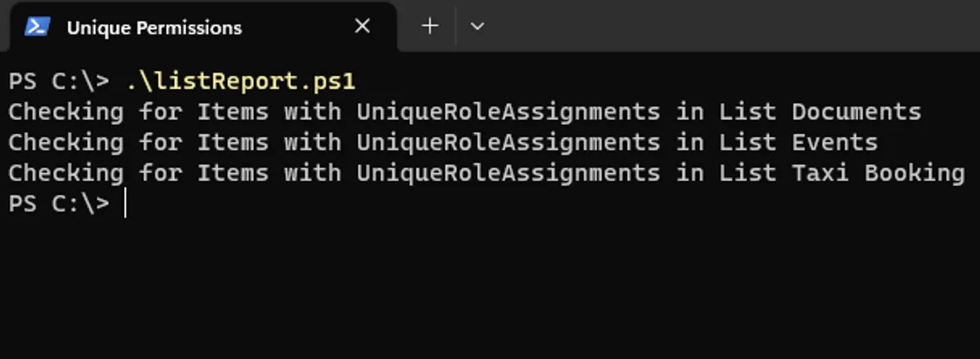
Task: Expand the new tab profile dropdown chevron
Action: pos(478,26)
